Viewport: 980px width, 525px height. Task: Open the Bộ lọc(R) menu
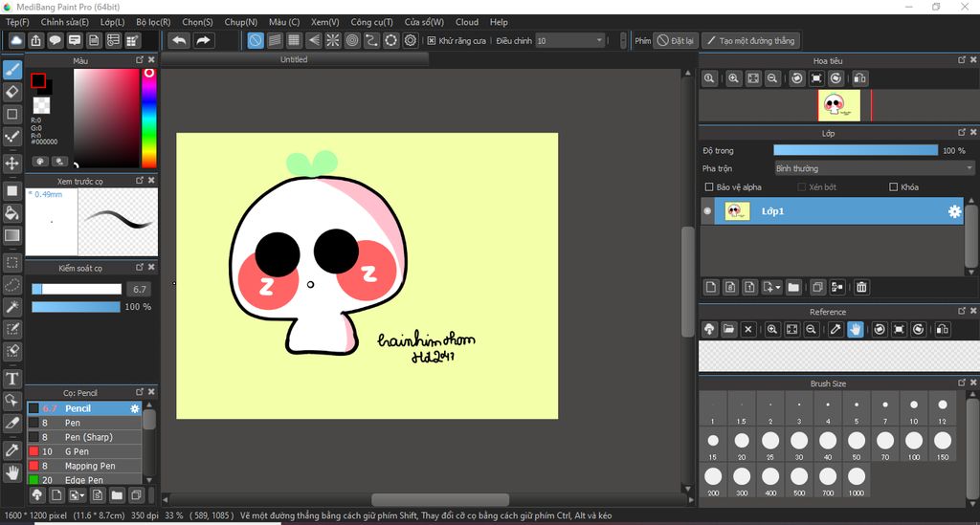click(153, 22)
